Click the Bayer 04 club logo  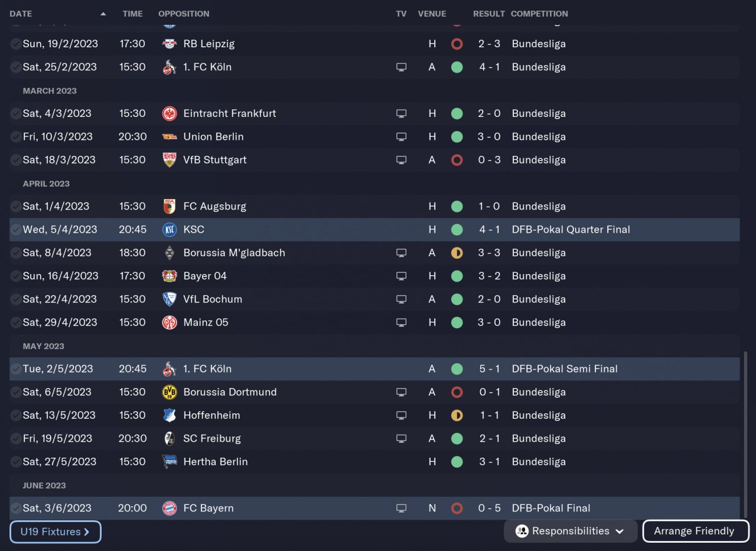tap(170, 276)
